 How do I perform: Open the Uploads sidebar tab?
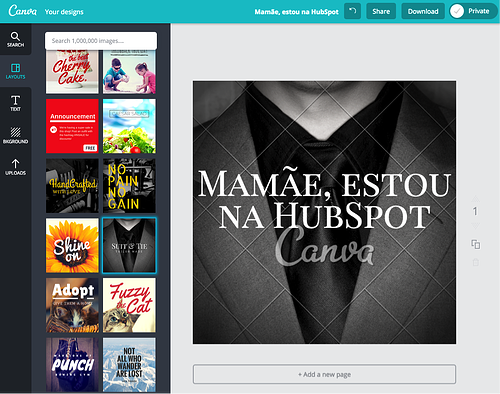tap(15, 167)
